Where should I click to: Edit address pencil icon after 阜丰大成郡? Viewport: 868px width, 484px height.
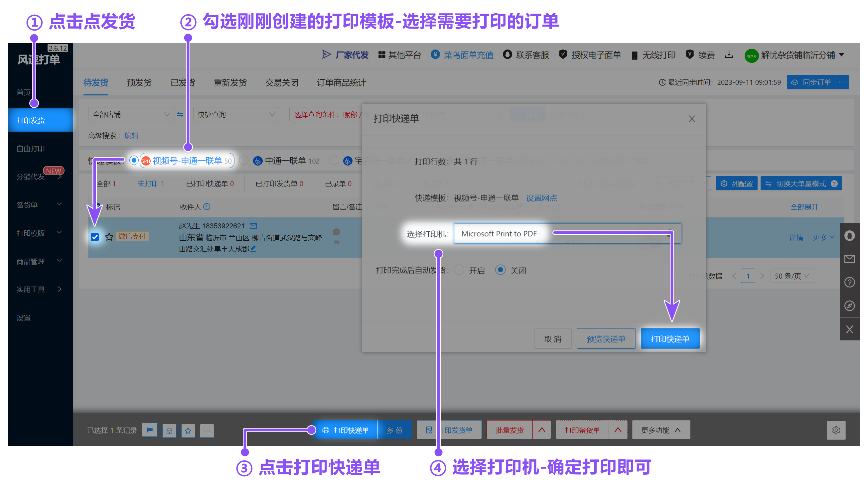point(253,249)
